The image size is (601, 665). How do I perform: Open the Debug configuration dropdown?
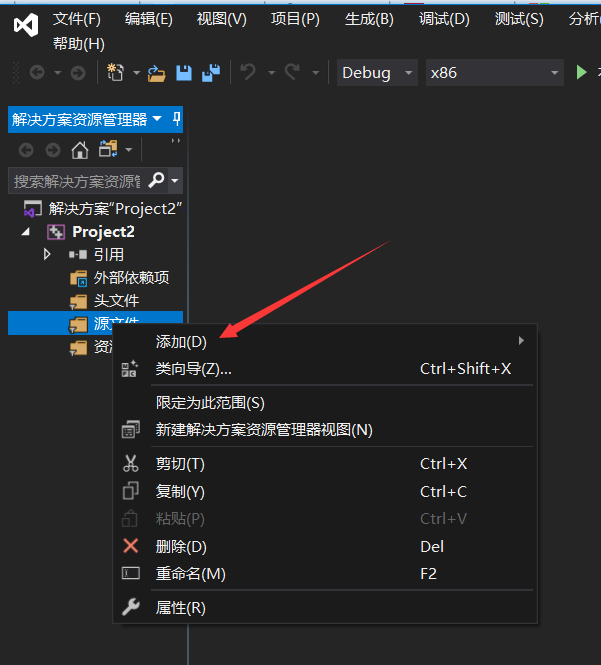pyautogui.click(x=377, y=73)
